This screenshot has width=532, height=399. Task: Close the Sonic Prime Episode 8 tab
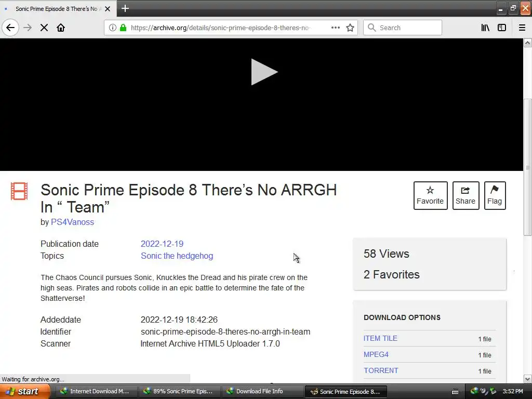(x=108, y=9)
